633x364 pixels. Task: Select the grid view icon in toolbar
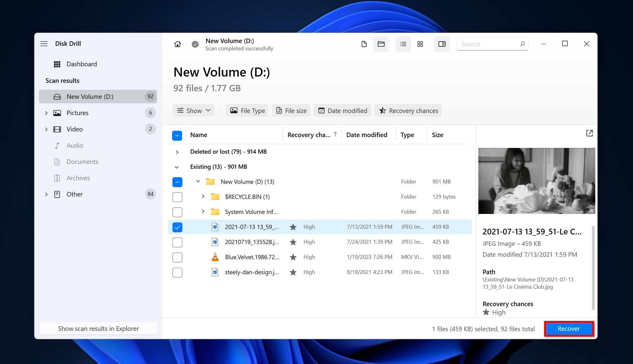pos(420,43)
